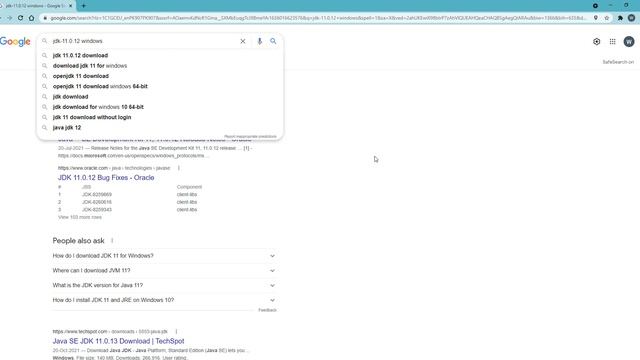Viewport: 640px width, 360px height.
Task: Choose suggestion 'openjdk 11 download'
Action: [x=80, y=76]
